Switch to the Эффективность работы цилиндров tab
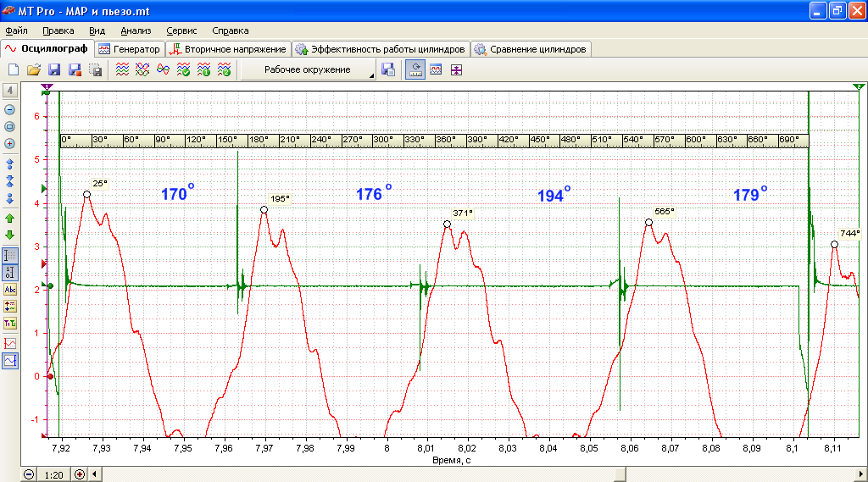Viewport: 868px width, 482px height. [x=381, y=49]
